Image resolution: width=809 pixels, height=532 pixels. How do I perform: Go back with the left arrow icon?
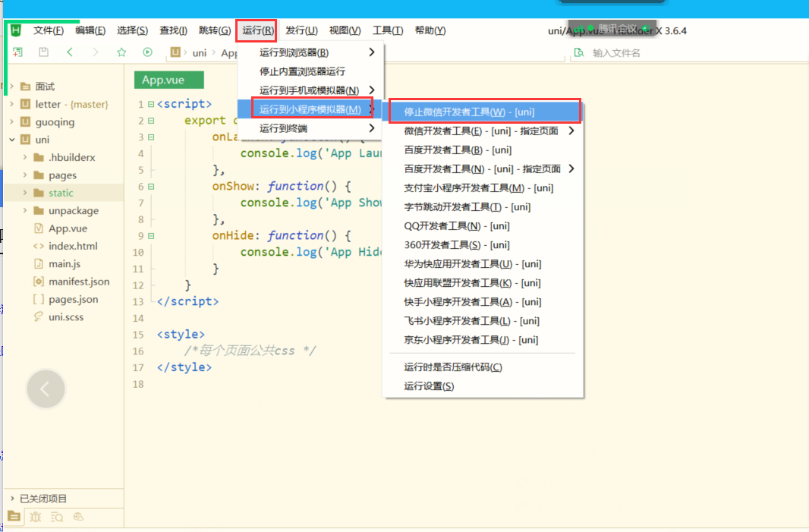(x=70, y=52)
